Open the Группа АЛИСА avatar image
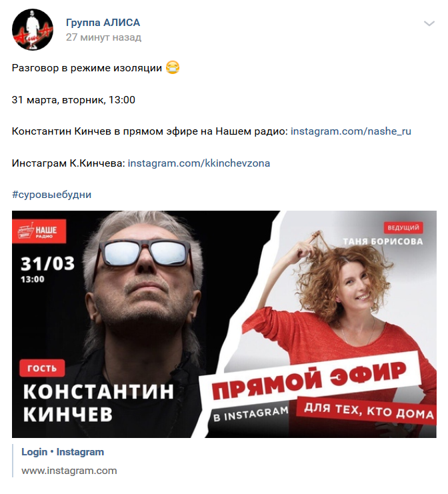This screenshot has width=448, height=494. tap(33, 29)
